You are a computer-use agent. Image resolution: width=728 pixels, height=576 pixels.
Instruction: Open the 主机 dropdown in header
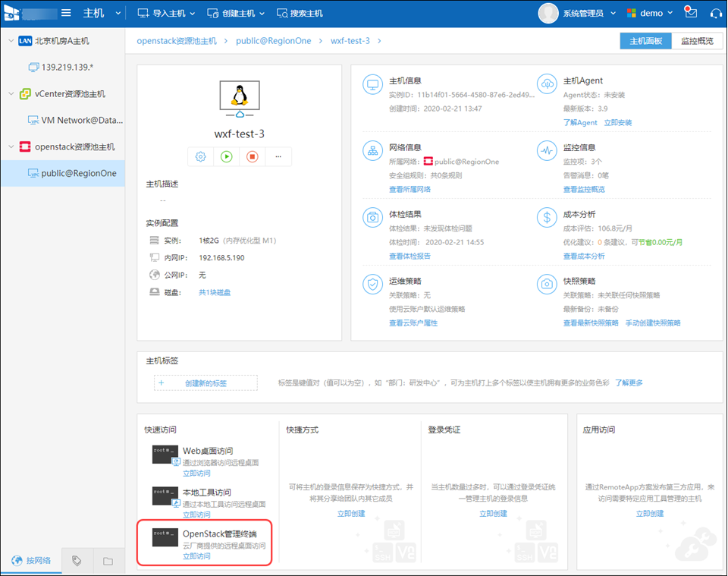click(102, 13)
